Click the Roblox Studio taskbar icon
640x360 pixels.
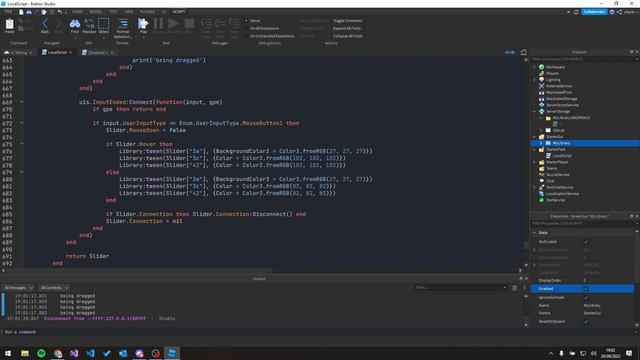tap(172, 353)
